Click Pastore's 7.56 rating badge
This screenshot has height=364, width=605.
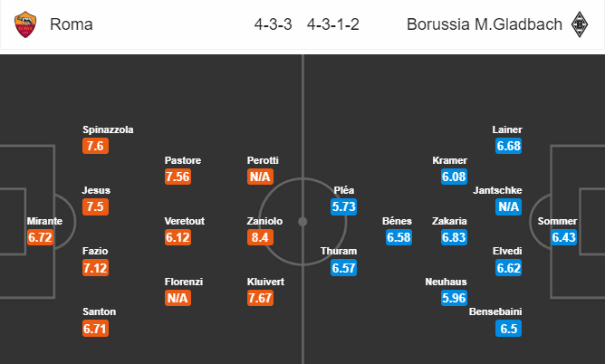click(x=178, y=177)
